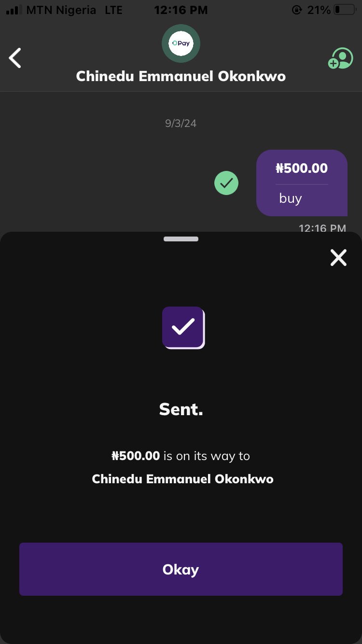
Task: Tap the "buy" note in payment bubble
Action: tap(291, 198)
